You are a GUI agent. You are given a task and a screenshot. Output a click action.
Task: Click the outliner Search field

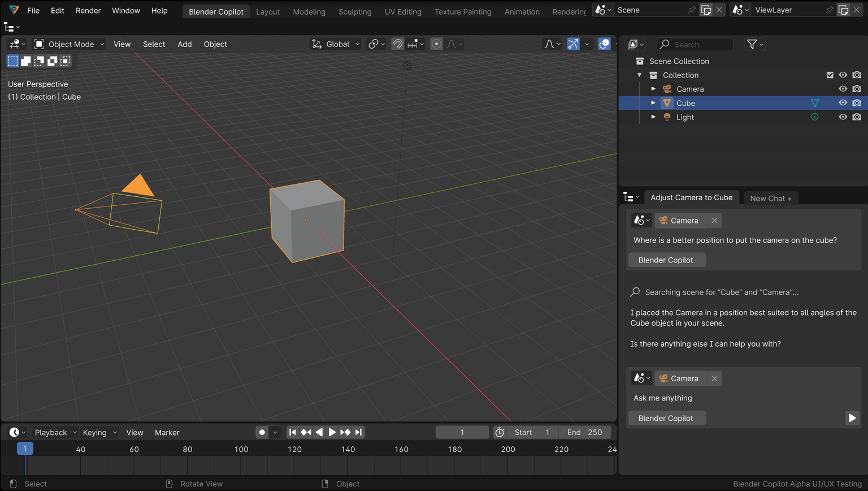coord(695,44)
